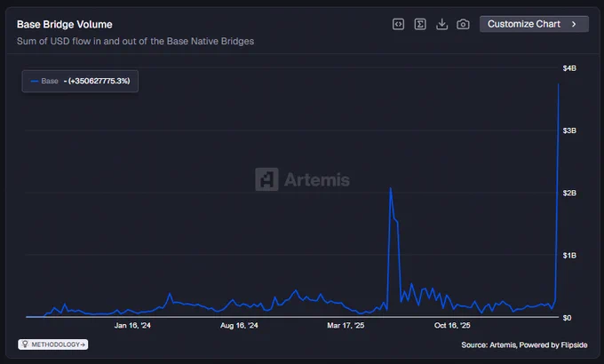Click the $0 axis label
This screenshot has height=364, width=604.
567,318
